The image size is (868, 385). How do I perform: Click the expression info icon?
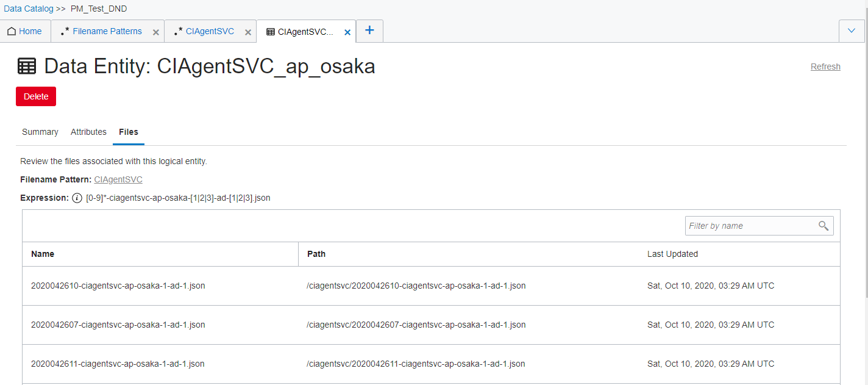77,198
